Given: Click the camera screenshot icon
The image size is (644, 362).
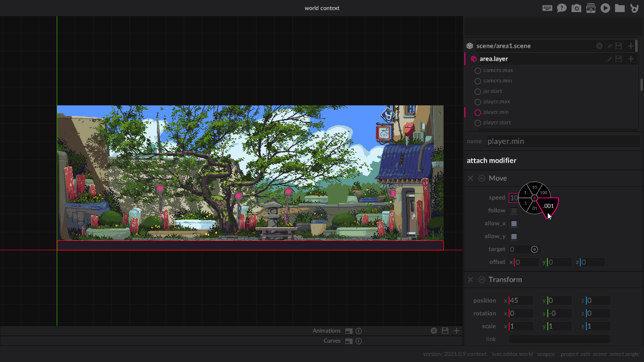Looking at the screenshot, I should click(576, 8).
